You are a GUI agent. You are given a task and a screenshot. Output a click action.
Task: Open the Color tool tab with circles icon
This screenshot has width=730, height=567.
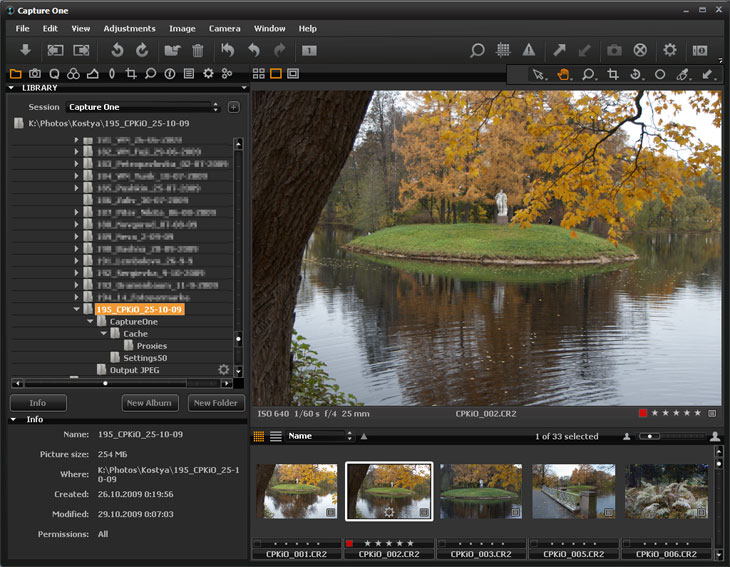click(73, 74)
